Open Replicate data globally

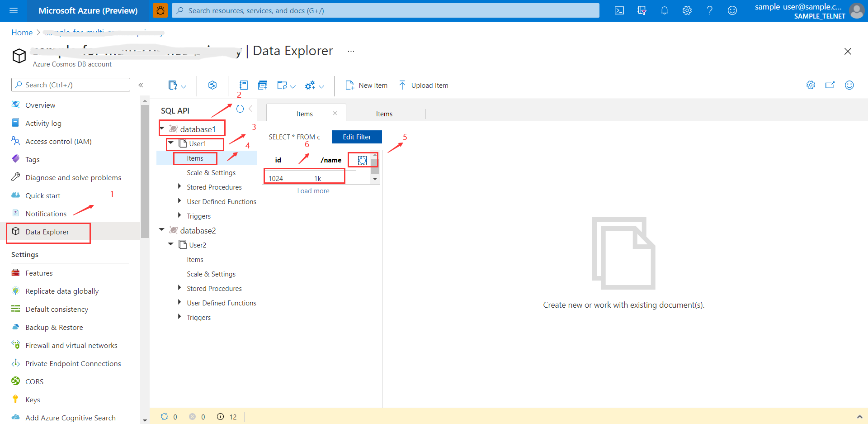62,291
